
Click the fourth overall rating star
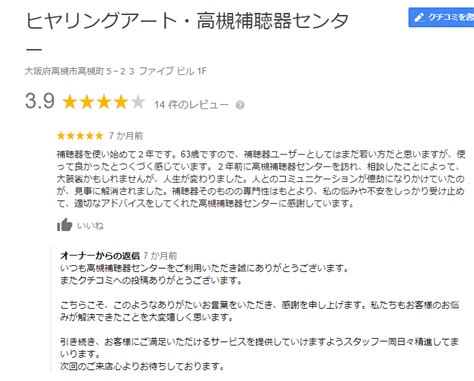click(121, 102)
